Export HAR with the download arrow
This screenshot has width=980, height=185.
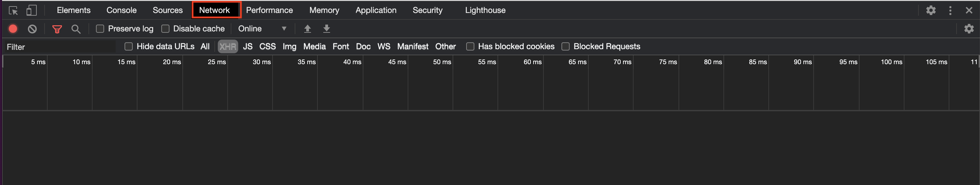coord(326,29)
